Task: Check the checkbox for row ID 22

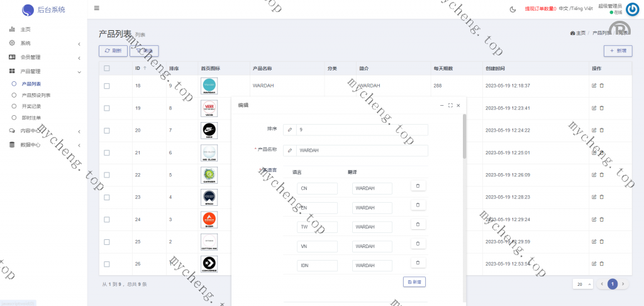Action: coord(107,174)
